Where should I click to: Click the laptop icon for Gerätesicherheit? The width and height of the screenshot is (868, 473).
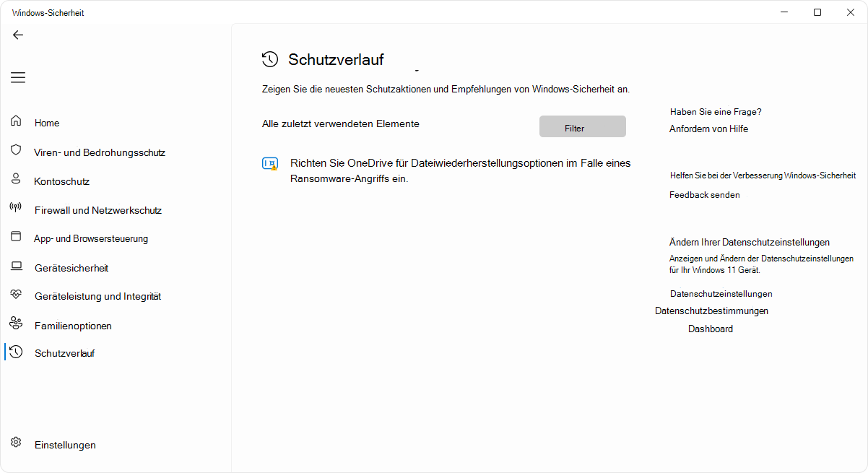coord(16,266)
